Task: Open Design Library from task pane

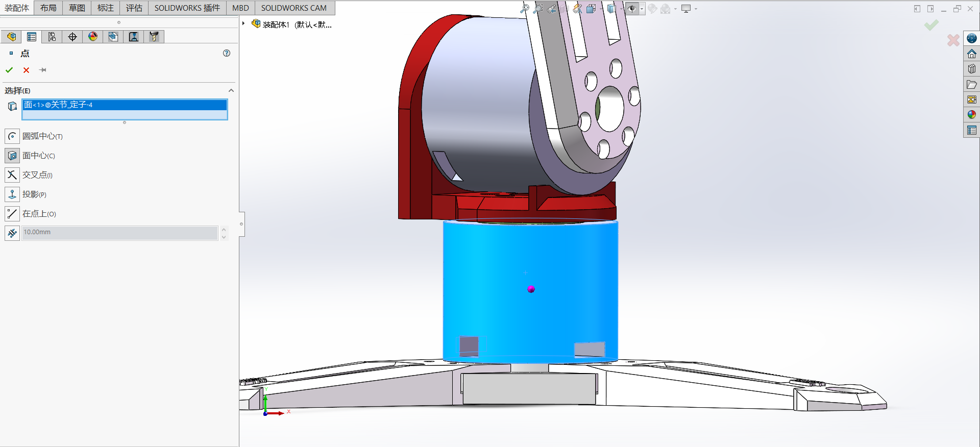Action: [972, 69]
